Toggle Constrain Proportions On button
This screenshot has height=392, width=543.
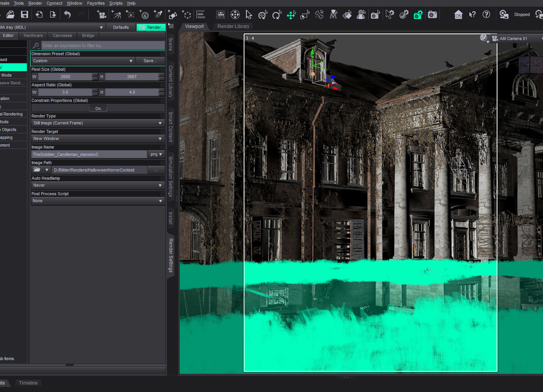coord(98,108)
